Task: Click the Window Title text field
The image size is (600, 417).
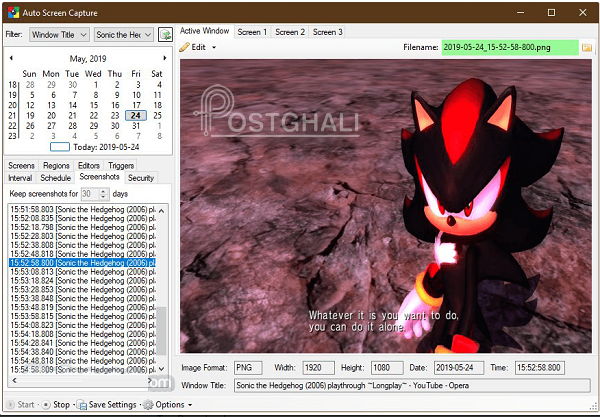Action: (412, 386)
